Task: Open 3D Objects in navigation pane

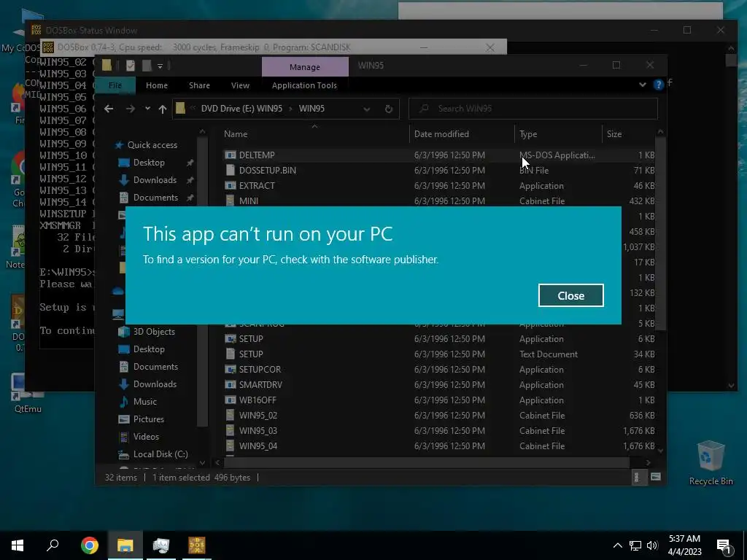Action: point(147,332)
